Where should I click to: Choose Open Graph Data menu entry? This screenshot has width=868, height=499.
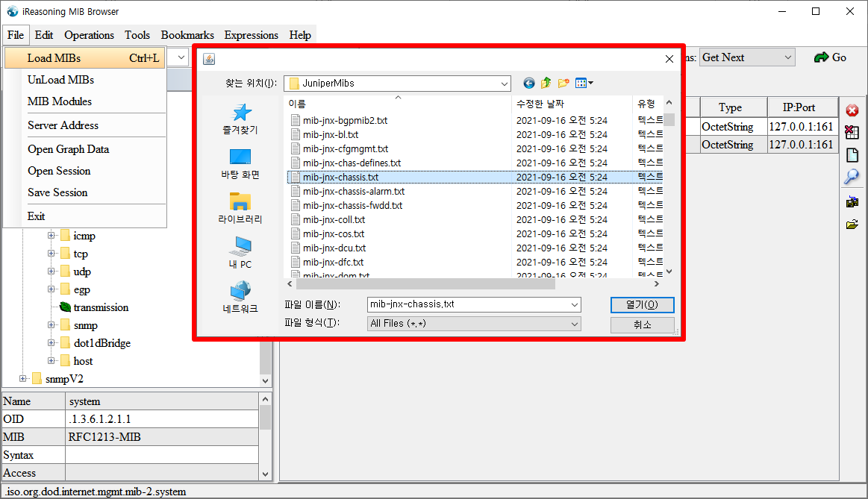(84, 149)
